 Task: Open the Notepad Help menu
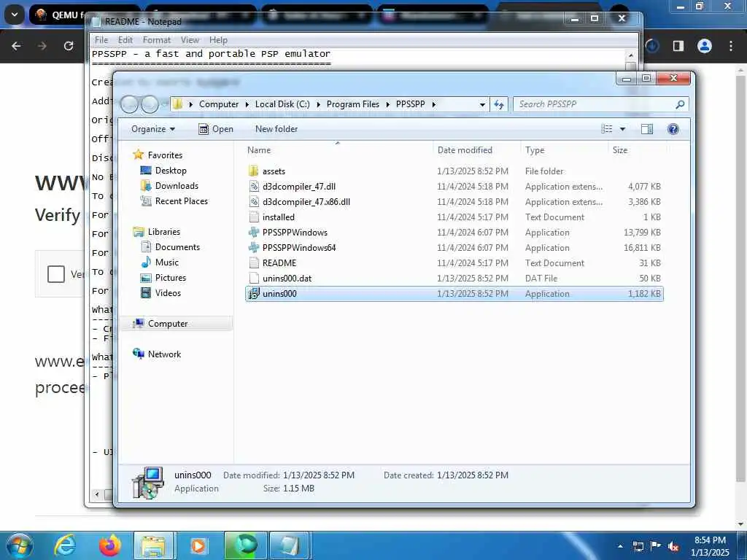coord(218,40)
